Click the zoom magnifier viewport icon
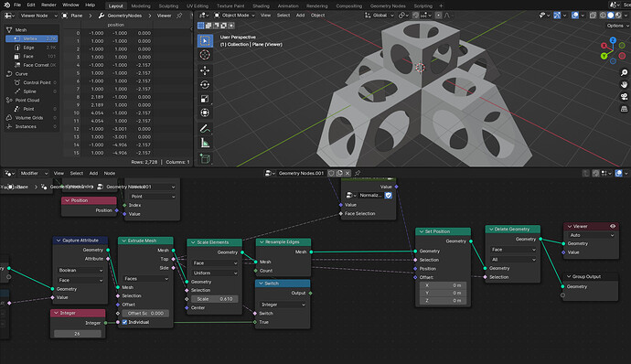 click(x=624, y=72)
